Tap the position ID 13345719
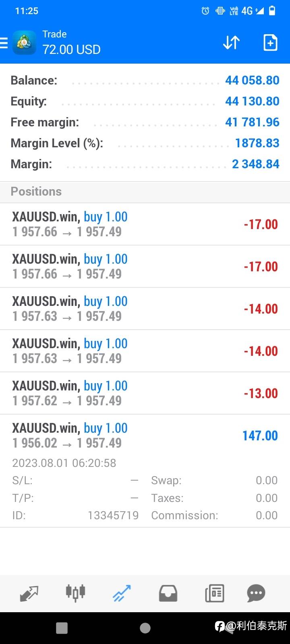This screenshot has height=644, width=290. 113,515
